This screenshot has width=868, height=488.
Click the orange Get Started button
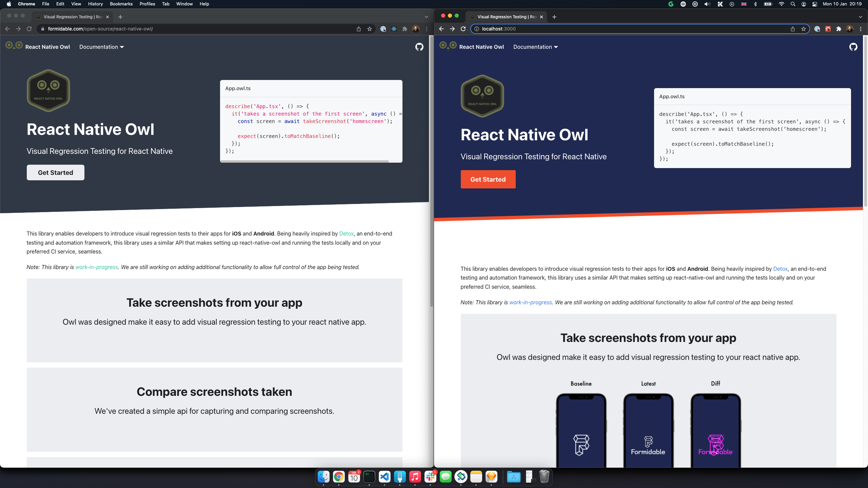coord(488,179)
